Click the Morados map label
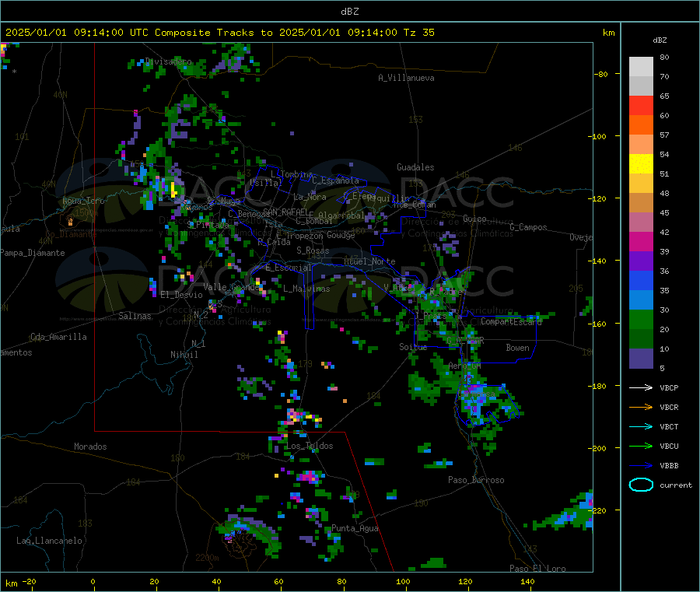The height and width of the screenshot is (592, 700). coord(90,447)
